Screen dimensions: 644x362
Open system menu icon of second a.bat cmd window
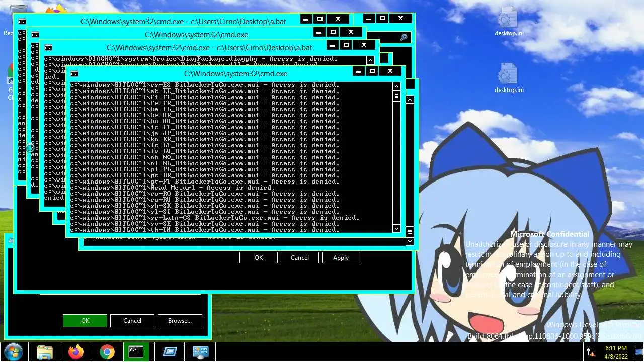pyautogui.click(x=48, y=48)
